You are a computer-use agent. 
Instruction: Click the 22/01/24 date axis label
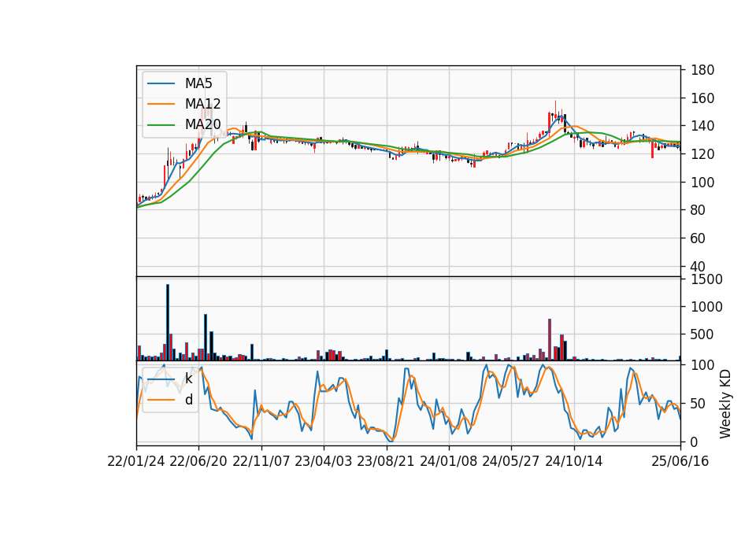tap(136, 461)
